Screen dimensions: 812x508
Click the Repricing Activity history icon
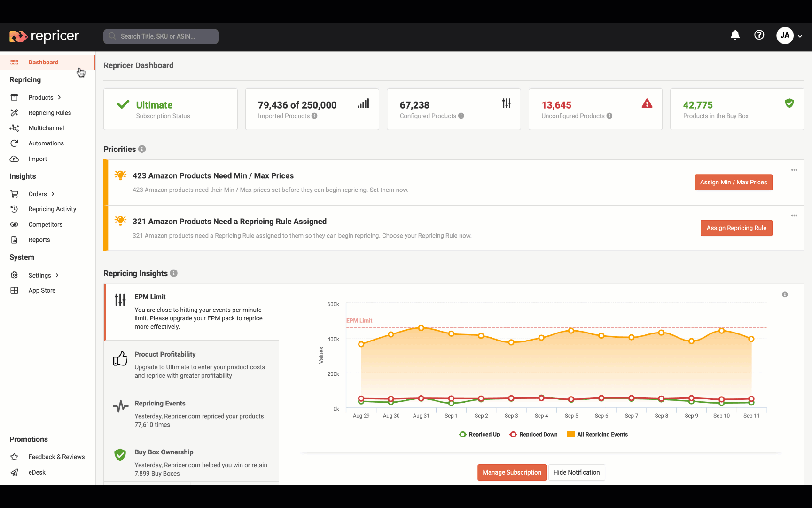tap(14, 209)
